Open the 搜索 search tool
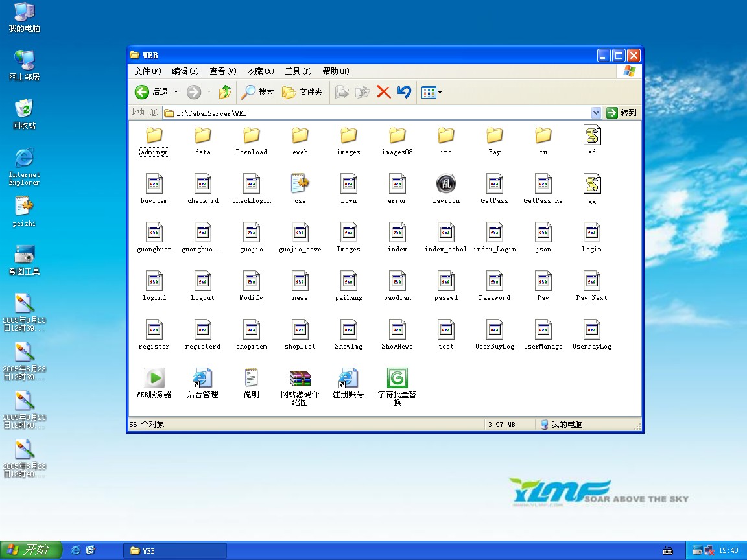This screenshot has height=560, width=747. click(257, 92)
